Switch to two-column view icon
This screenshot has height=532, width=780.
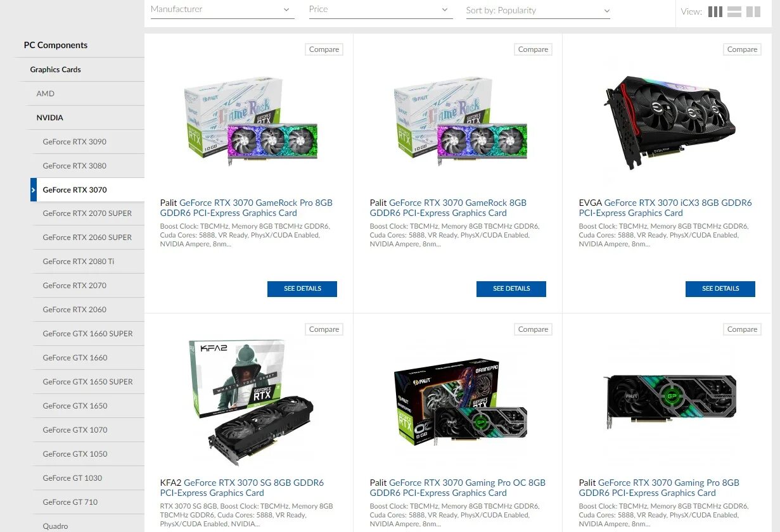click(x=753, y=11)
